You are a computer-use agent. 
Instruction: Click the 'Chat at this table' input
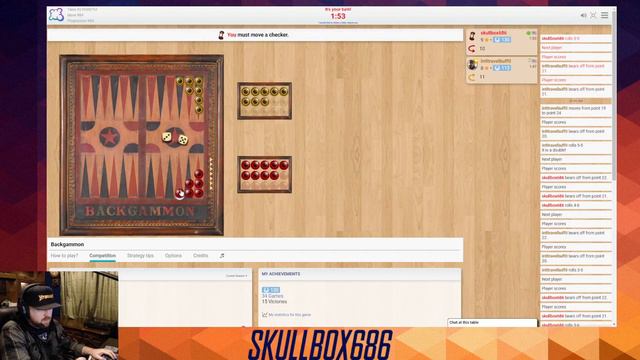pos(492,322)
